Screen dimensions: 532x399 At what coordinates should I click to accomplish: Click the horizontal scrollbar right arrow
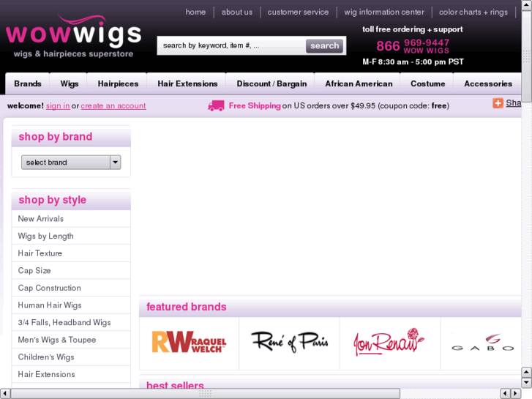click(516, 393)
